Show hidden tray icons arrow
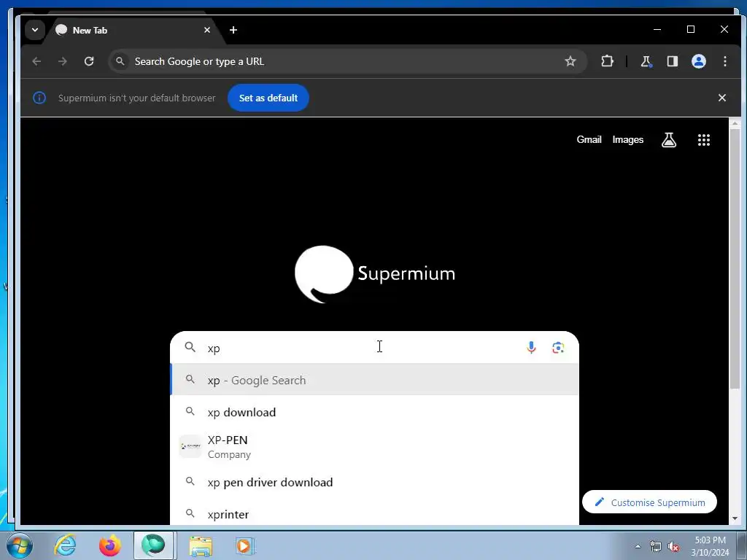747x560 pixels. coord(638,547)
